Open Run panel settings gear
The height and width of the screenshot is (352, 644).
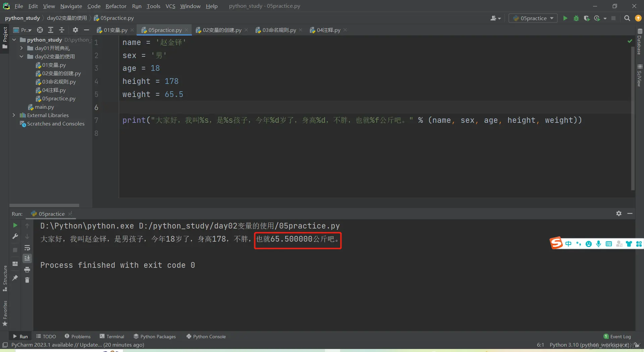pos(619,213)
